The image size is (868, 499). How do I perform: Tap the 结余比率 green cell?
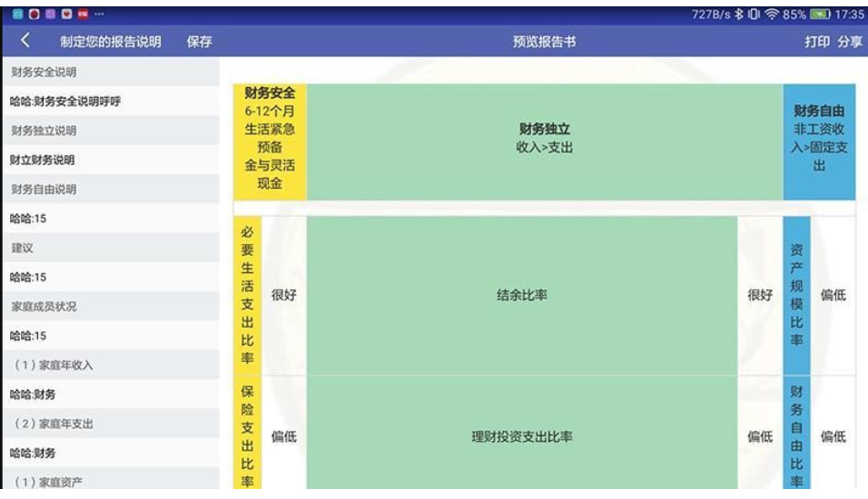pyautogui.click(x=522, y=296)
